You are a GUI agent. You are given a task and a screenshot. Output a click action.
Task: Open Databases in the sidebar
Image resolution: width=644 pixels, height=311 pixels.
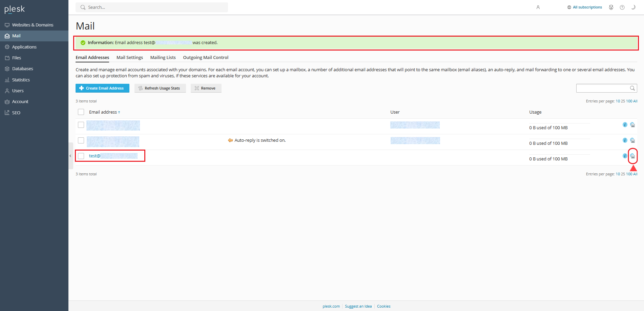tap(22, 69)
